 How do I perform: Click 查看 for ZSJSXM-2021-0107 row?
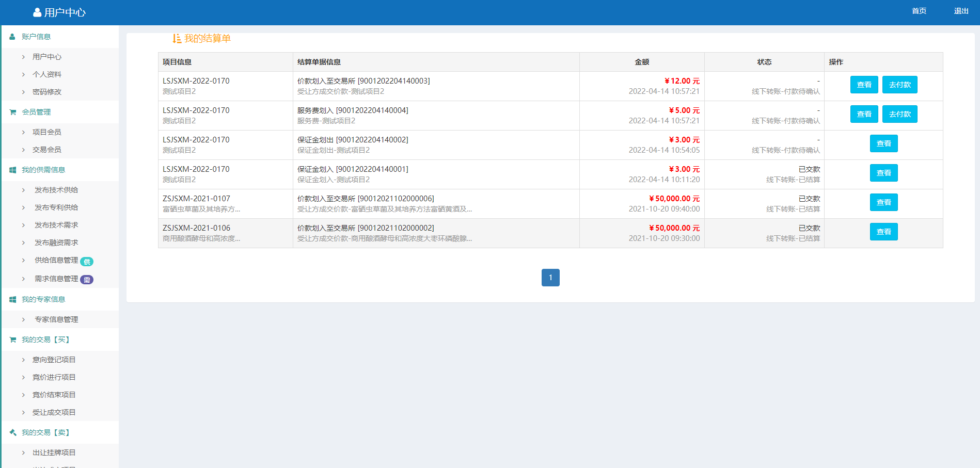coord(884,202)
